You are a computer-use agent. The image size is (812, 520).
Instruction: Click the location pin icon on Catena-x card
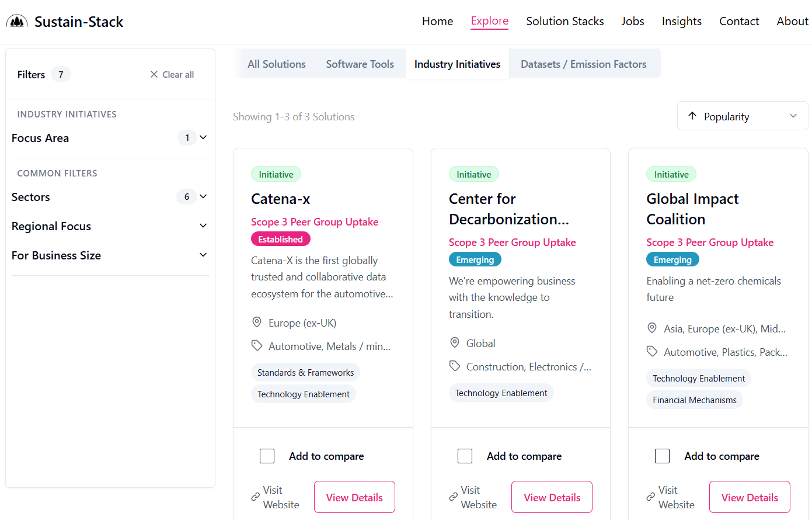coord(256,322)
